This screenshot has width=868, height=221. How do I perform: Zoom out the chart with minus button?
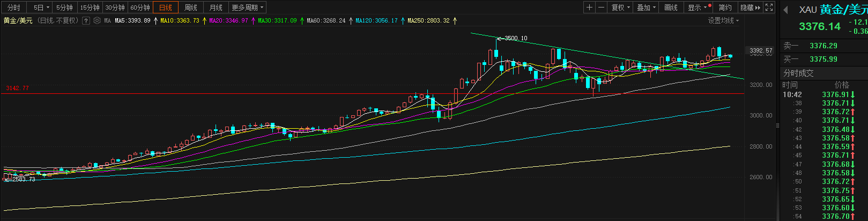pyautogui.click(x=602, y=8)
